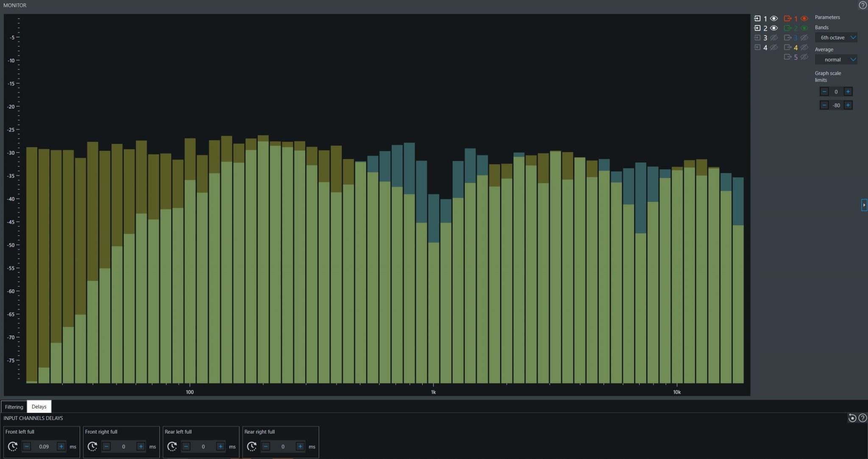
Task: Increase the upper graph scale limit
Action: pos(848,92)
